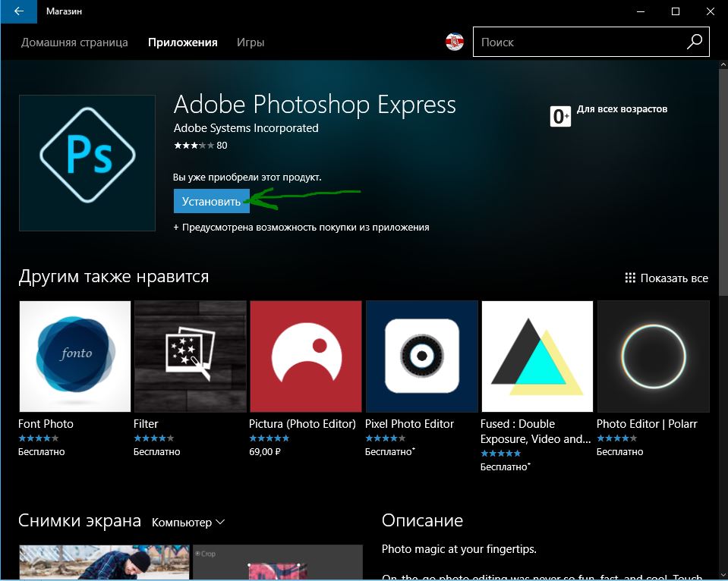This screenshot has height=581, width=728.
Task: Click the Filter app title text
Action: click(x=146, y=424)
